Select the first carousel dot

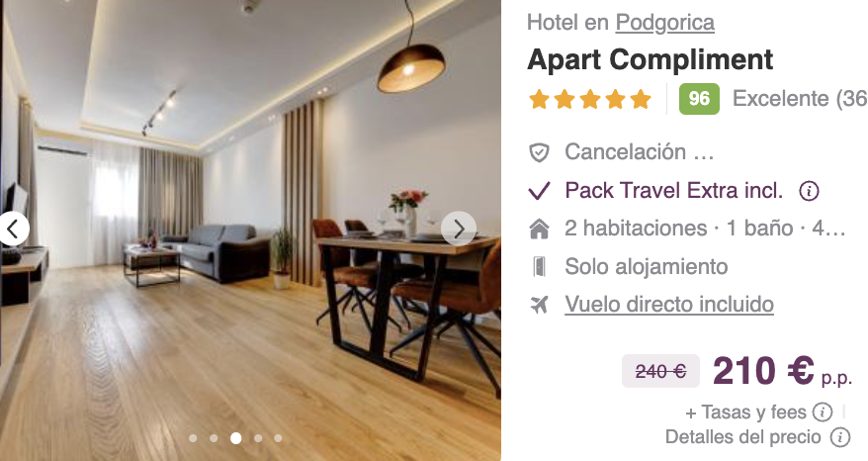tap(193, 438)
